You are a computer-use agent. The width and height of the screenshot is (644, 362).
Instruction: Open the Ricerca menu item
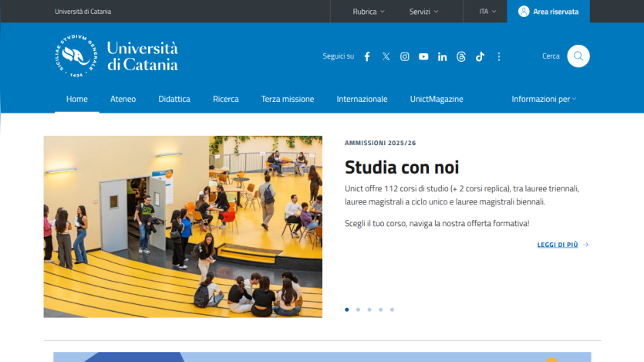[225, 99]
